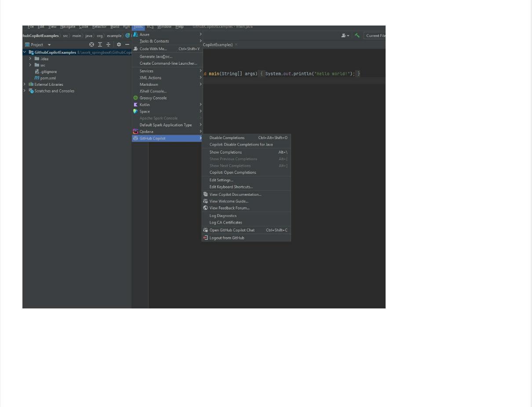Image resolution: width=532 pixels, height=407 pixels.
Task: Click the View Welcome Guide icon
Action: pos(205,201)
